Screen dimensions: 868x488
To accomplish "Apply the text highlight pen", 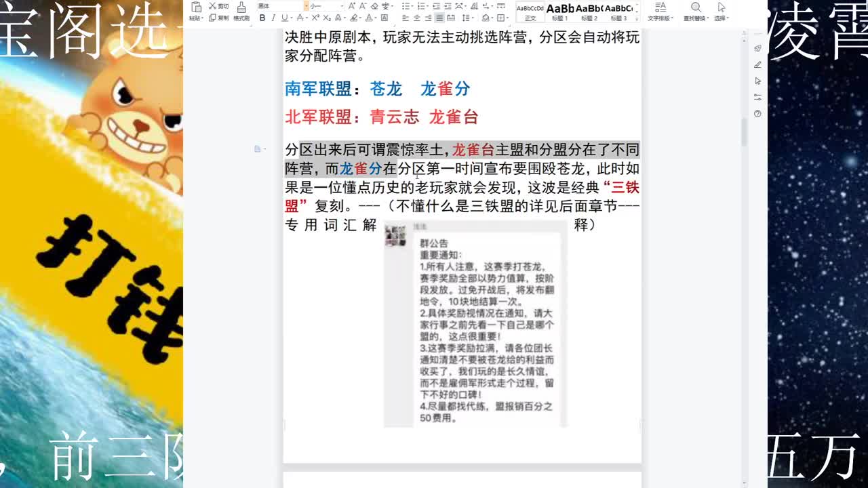I will pyautogui.click(x=353, y=18).
